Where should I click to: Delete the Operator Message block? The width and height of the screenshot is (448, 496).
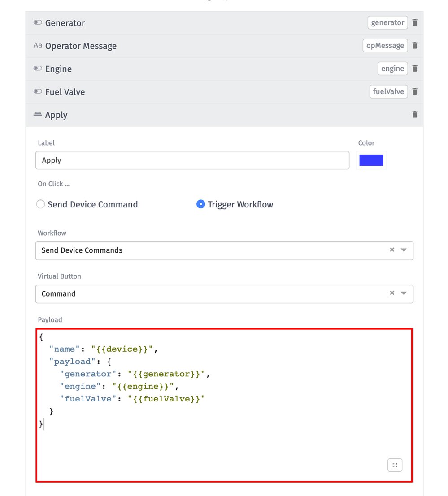point(414,45)
